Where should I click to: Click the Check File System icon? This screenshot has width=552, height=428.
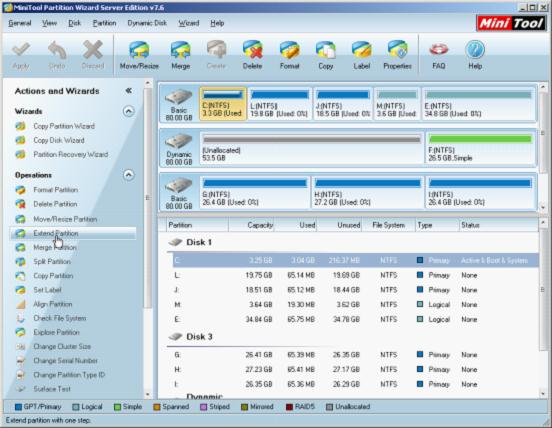pos(20,318)
